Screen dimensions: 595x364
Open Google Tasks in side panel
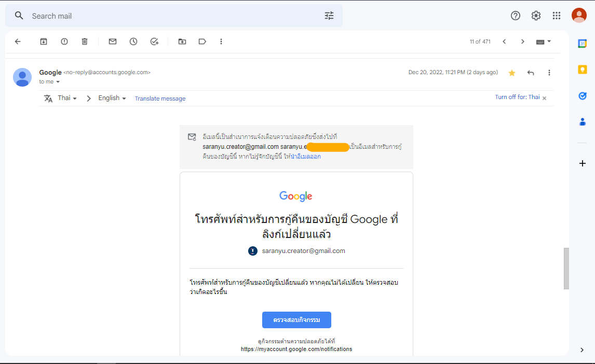coord(583,96)
